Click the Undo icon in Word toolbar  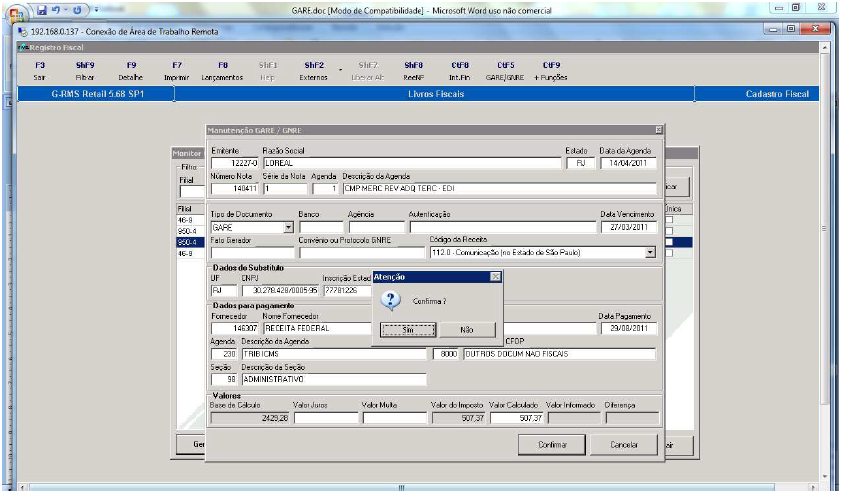[56, 10]
